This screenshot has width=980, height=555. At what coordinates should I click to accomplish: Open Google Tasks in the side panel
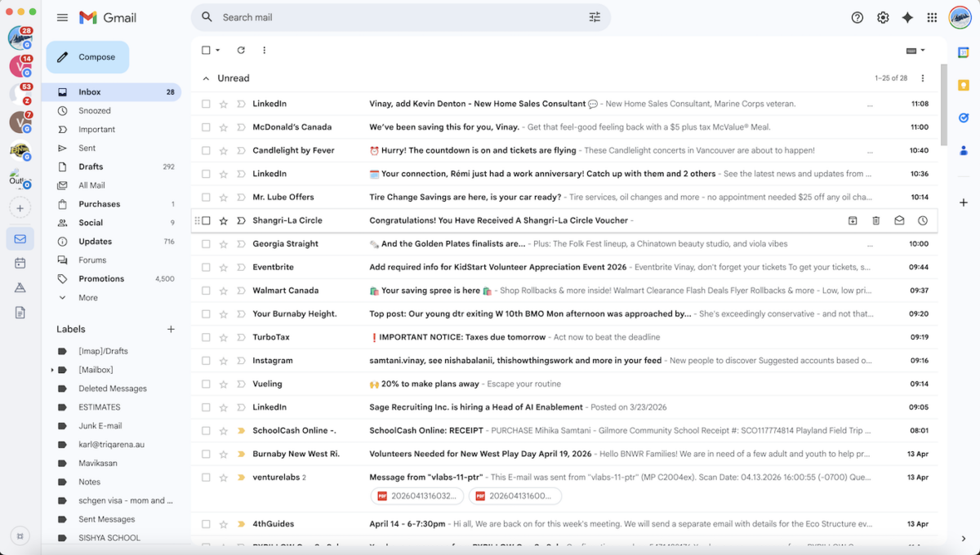tap(964, 118)
